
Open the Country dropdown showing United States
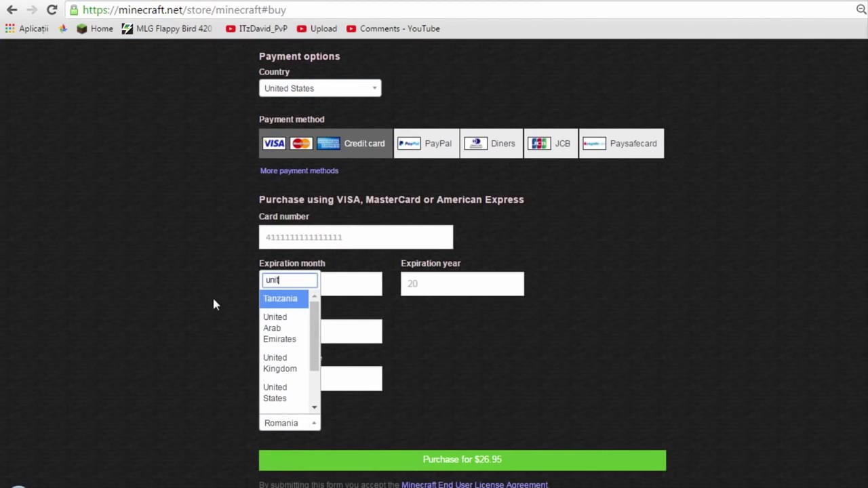tap(319, 88)
